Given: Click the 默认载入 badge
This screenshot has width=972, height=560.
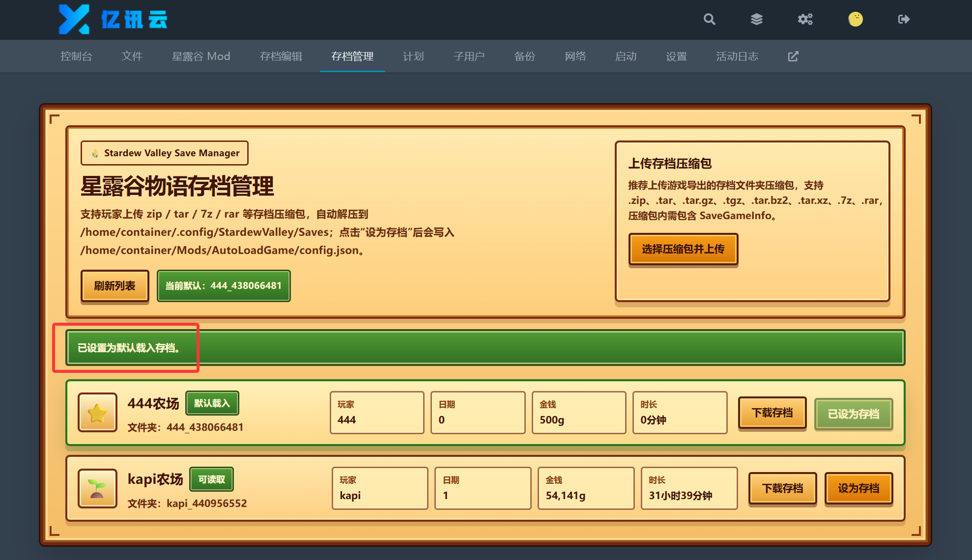Looking at the screenshot, I should pyautogui.click(x=212, y=403).
